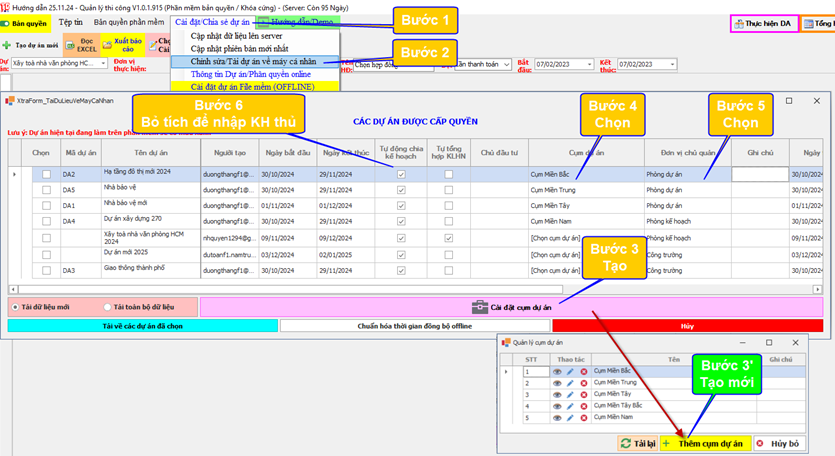Select the Tải toàn bộ dữ liệu radio button
This screenshot has width=835, height=456.
108,306
